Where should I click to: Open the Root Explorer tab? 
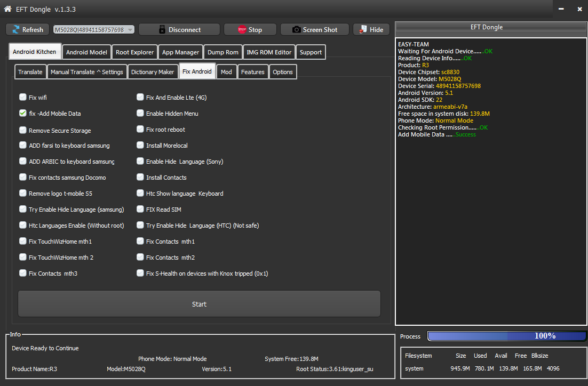coord(134,52)
